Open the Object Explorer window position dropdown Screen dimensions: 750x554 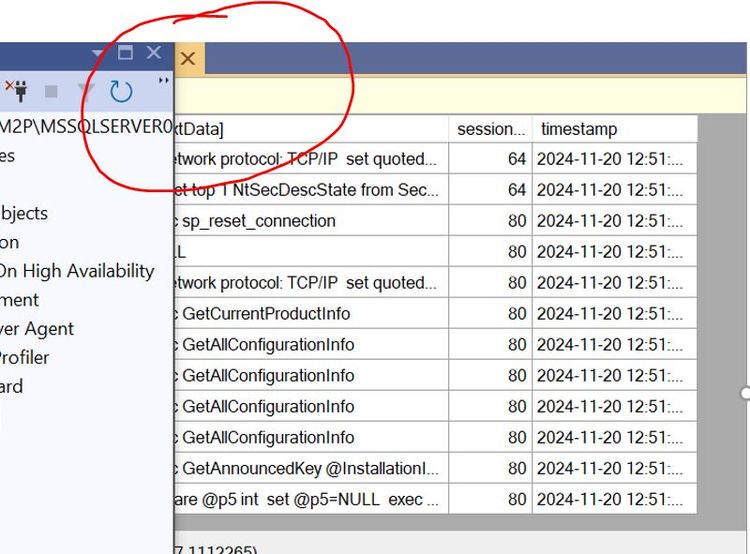(x=98, y=53)
